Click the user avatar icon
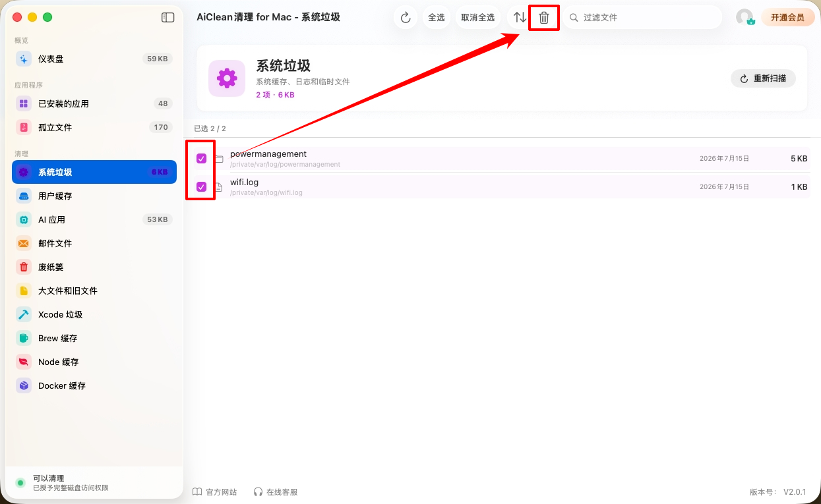This screenshot has height=504, width=821. tap(745, 18)
